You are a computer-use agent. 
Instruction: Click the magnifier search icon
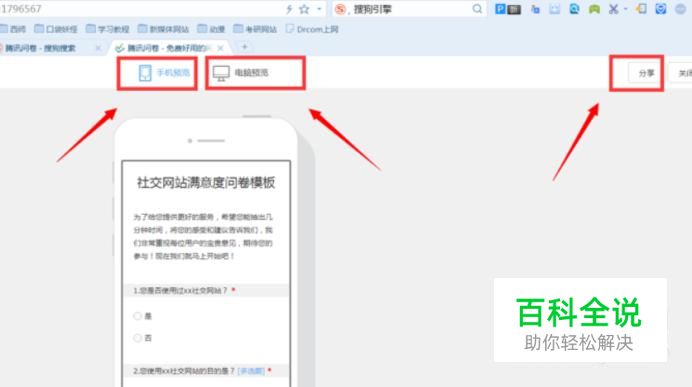tap(477, 9)
